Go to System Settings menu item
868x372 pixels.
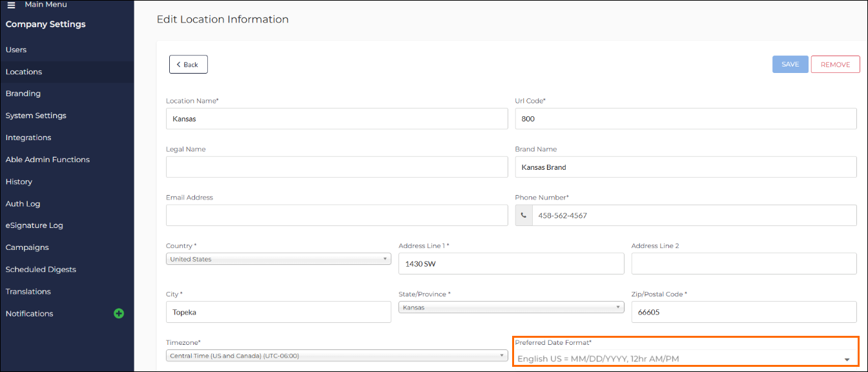click(x=36, y=116)
